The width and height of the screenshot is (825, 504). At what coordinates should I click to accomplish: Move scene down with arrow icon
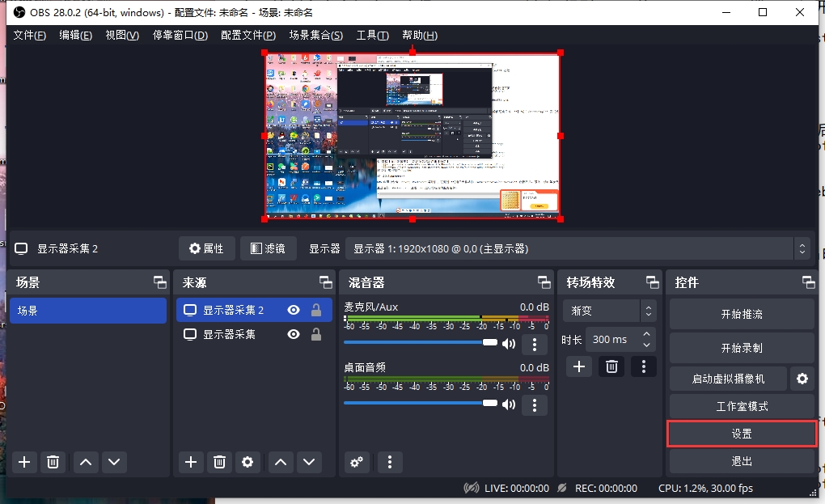[114, 462]
